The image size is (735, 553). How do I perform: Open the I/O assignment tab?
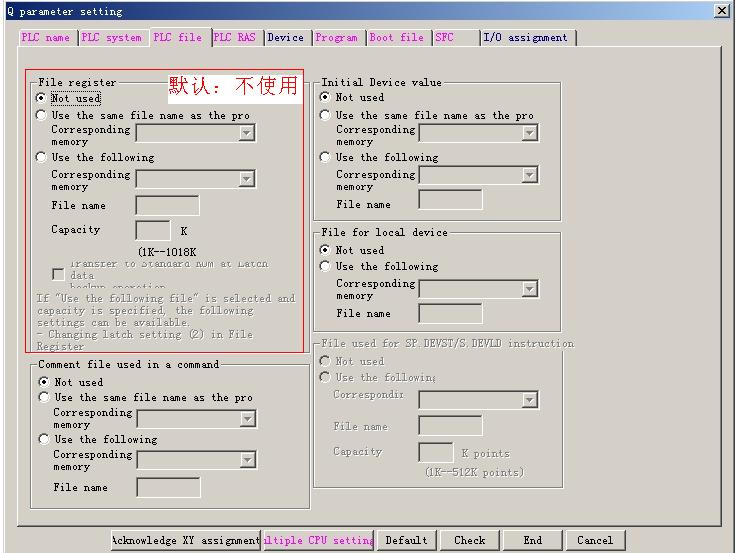pyautogui.click(x=526, y=38)
